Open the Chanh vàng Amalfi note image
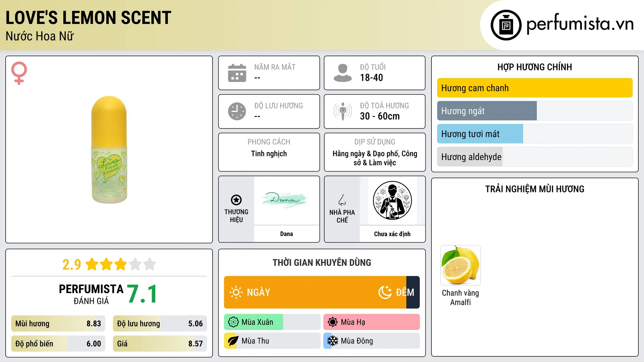 [460, 265]
